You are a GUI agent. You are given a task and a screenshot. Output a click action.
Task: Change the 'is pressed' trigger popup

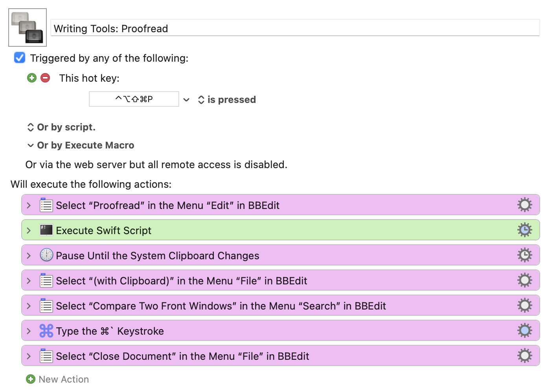coord(227,100)
